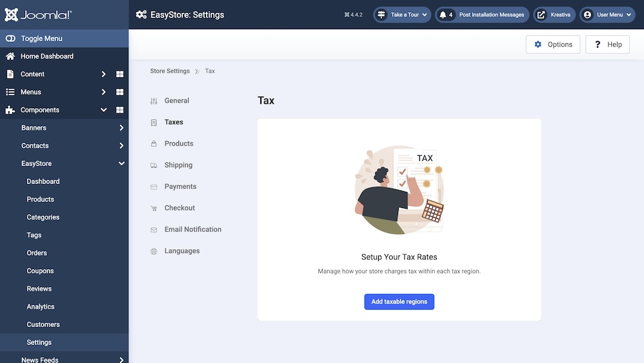
Task: Click the Languages globe icon
Action: [154, 251]
